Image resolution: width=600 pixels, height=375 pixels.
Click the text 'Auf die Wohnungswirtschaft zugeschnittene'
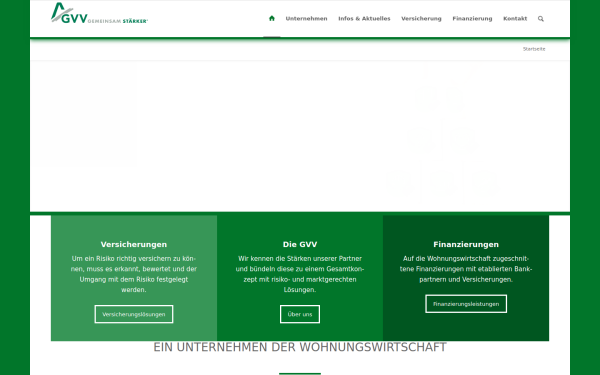point(466,269)
